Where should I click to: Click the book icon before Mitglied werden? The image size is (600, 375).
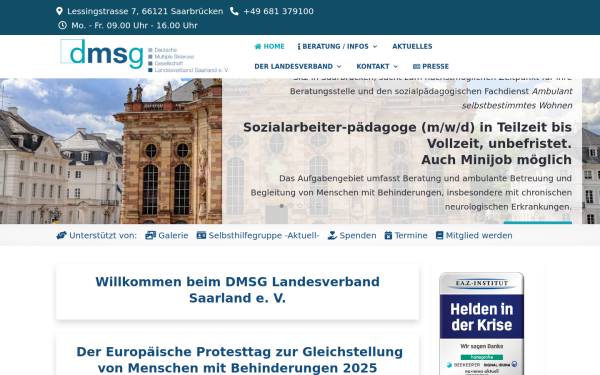click(x=440, y=235)
